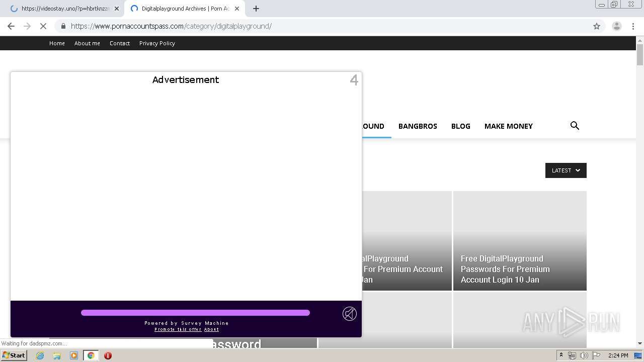Open the Windows Start menu

[14, 355]
